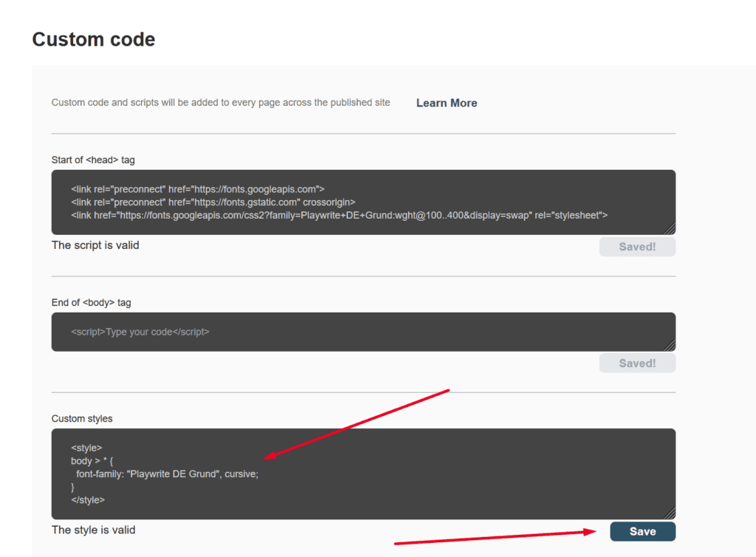Click Saved! button under the body tag editor
This screenshot has height=557, width=756.
pyautogui.click(x=637, y=363)
